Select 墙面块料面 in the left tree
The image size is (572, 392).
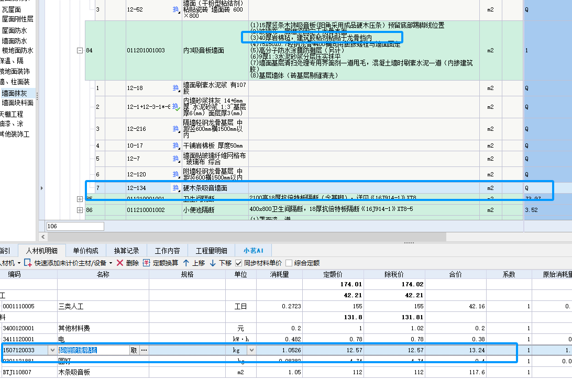(x=17, y=103)
